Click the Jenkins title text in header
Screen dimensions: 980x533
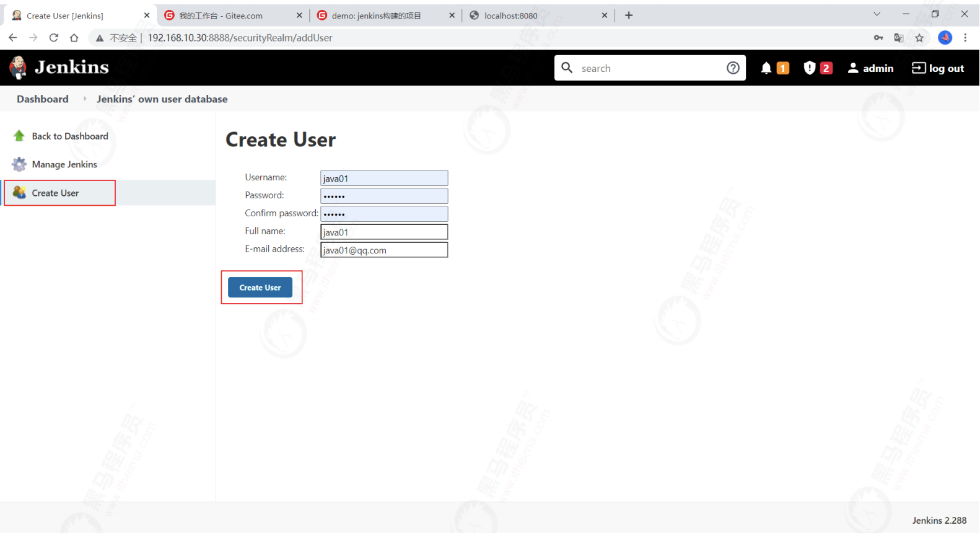[72, 67]
